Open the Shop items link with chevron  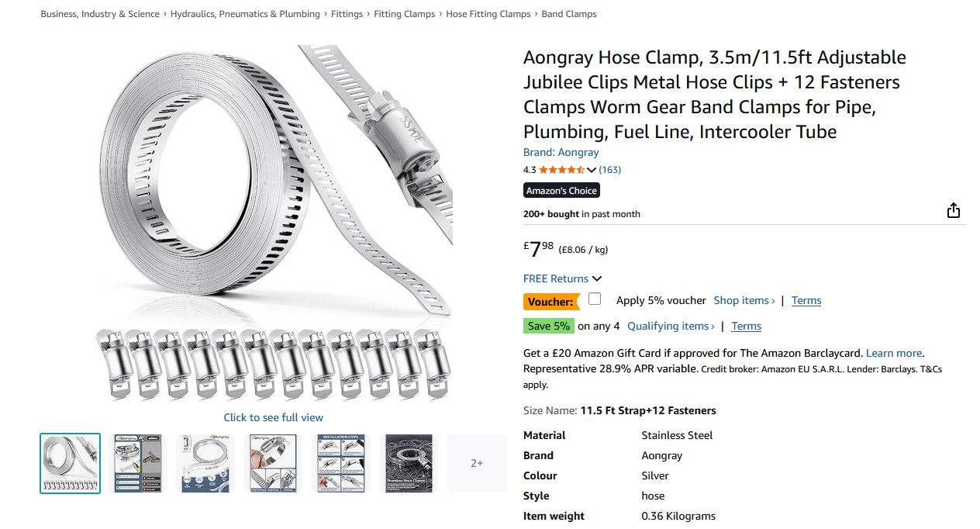coord(744,300)
